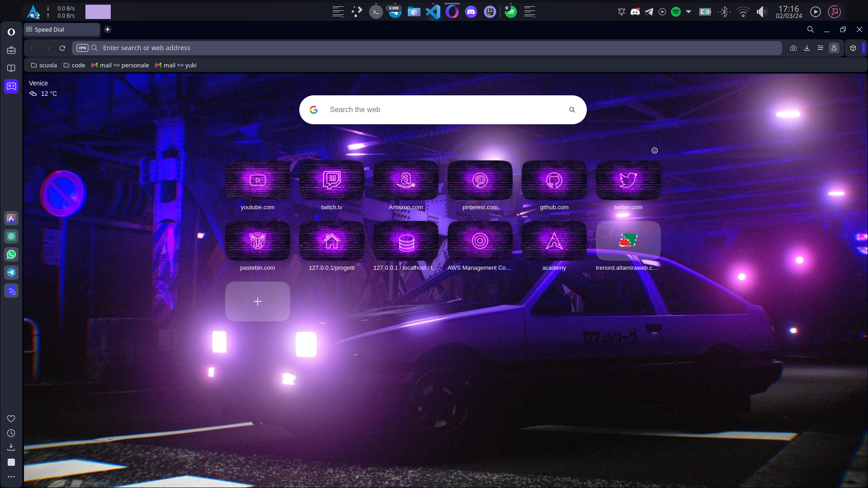Open the github.com speed dial tile
Viewport: 868px width, 488px height.
point(554,180)
